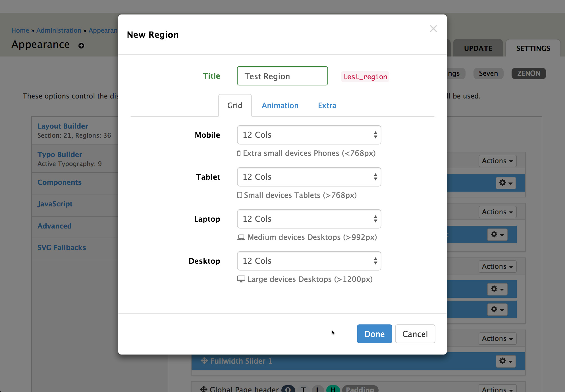
Task: Open the Layout Builder link
Action: click(63, 126)
